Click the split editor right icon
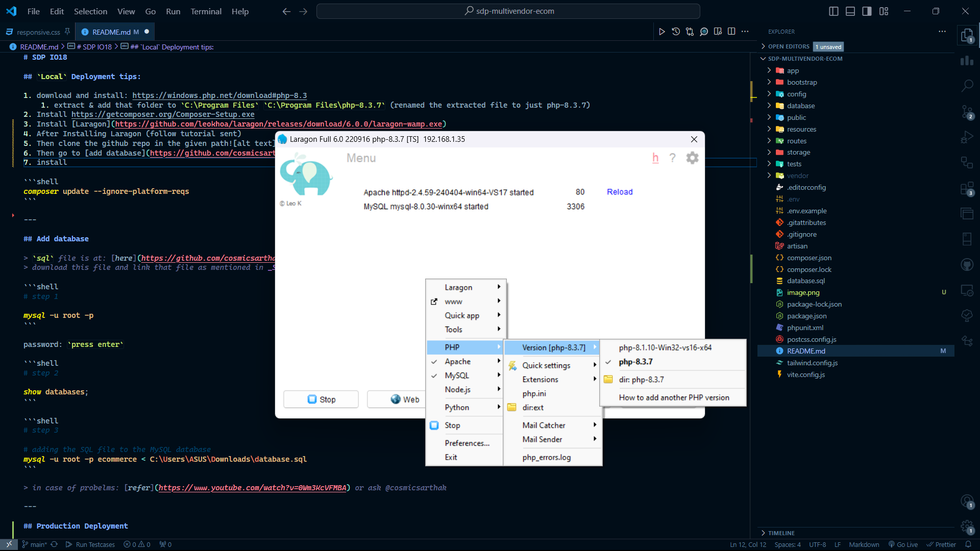The image size is (980, 551). pyautogui.click(x=731, y=32)
